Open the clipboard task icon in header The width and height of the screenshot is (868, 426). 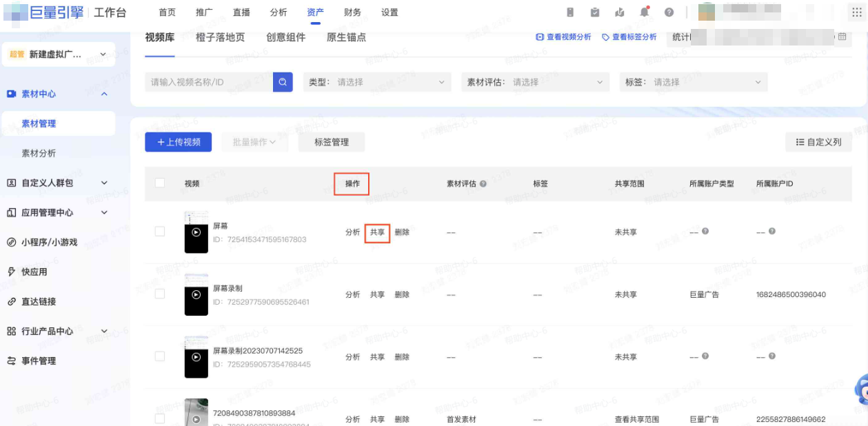pyautogui.click(x=595, y=12)
